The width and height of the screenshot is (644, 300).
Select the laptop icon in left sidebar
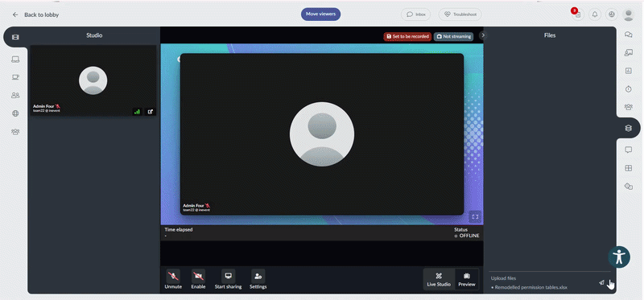(15, 60)
